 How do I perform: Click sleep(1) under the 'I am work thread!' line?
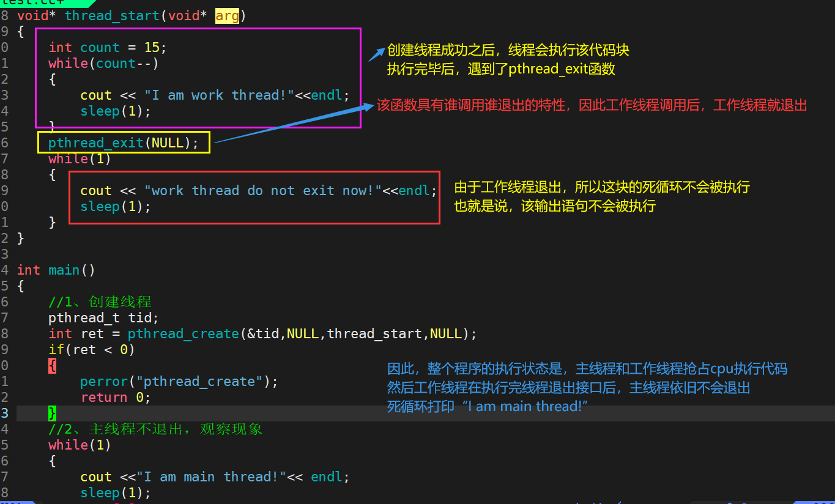116,111
